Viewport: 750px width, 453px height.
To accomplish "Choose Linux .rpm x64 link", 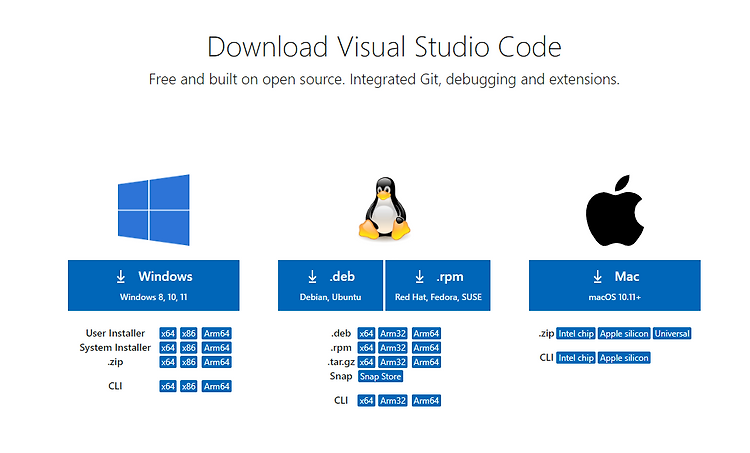I will 366,348.
